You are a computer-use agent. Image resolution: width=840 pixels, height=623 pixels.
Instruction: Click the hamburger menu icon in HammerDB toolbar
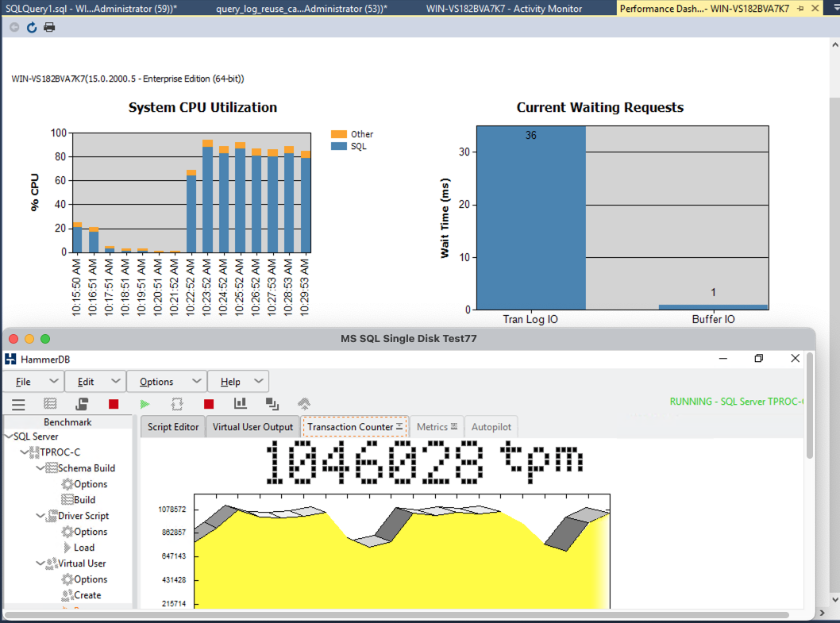(18, 405)
